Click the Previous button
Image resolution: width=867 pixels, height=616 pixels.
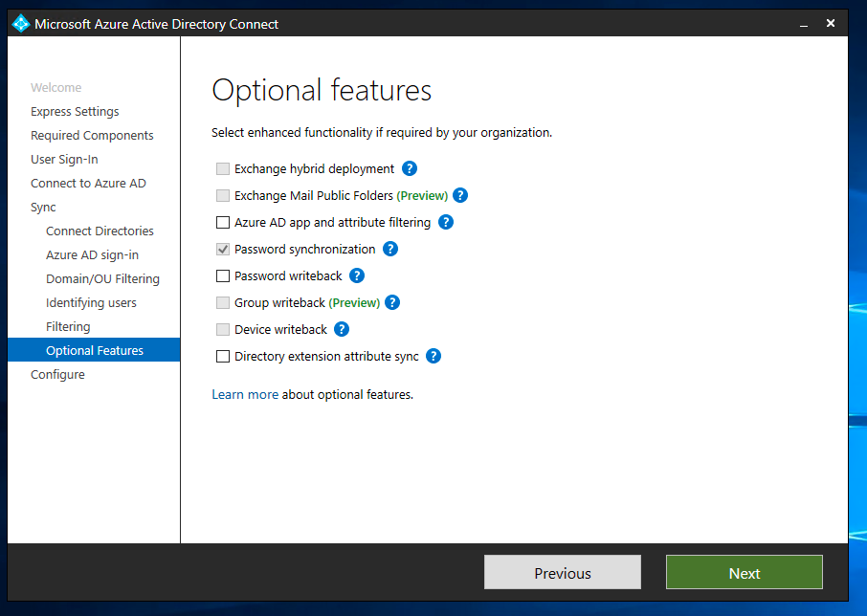pos(563,572)
